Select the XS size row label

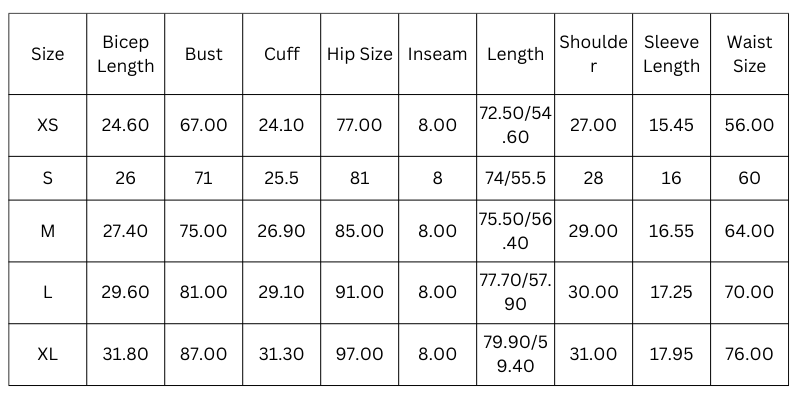[47, 125]
